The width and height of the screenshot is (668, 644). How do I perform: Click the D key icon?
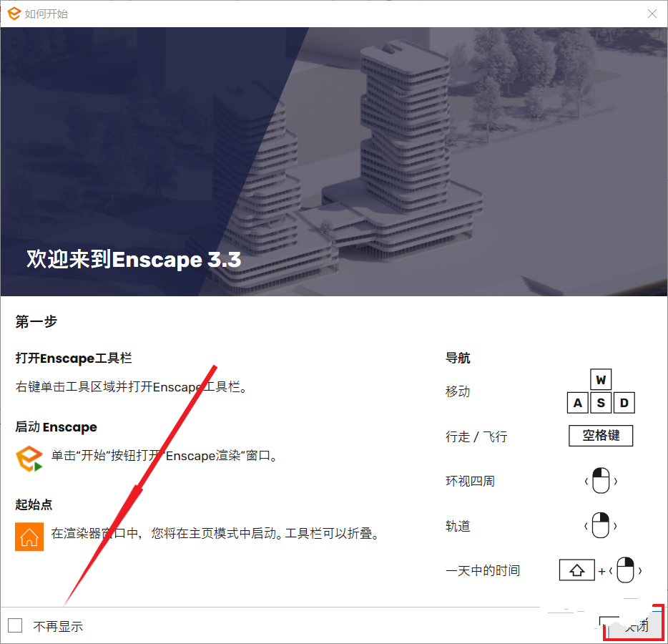pyautogui.click(x=624, y=403)
